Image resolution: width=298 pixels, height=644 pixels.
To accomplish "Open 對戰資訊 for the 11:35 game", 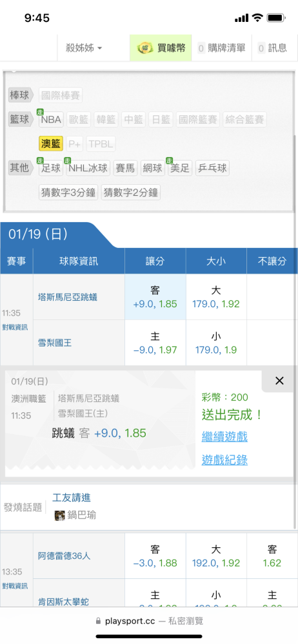I will [x=15, y=327].
